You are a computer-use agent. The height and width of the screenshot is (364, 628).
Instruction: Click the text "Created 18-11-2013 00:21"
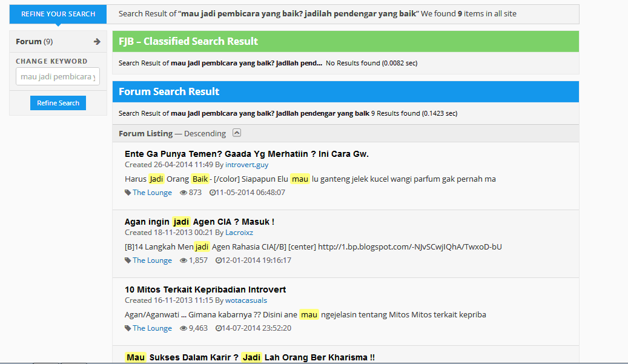click(x=169, y=233)
